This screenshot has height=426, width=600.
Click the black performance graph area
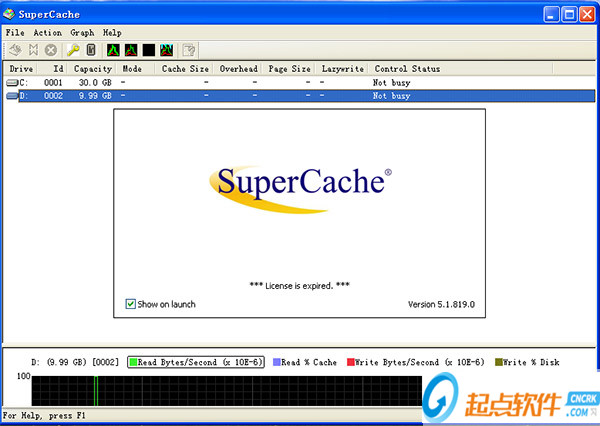[227, 390]
